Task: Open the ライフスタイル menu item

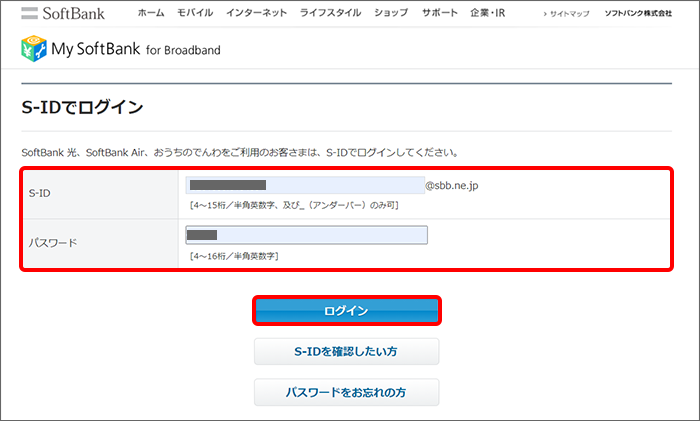Action: tap(330, 13)
